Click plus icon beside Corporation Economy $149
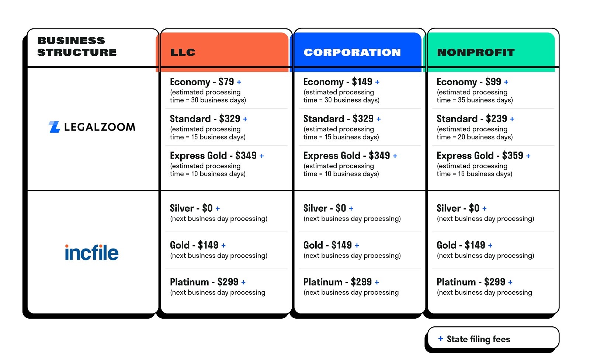The width and height of the screenshot is (590, 364). pyautogui.click(x=377, y=82)
